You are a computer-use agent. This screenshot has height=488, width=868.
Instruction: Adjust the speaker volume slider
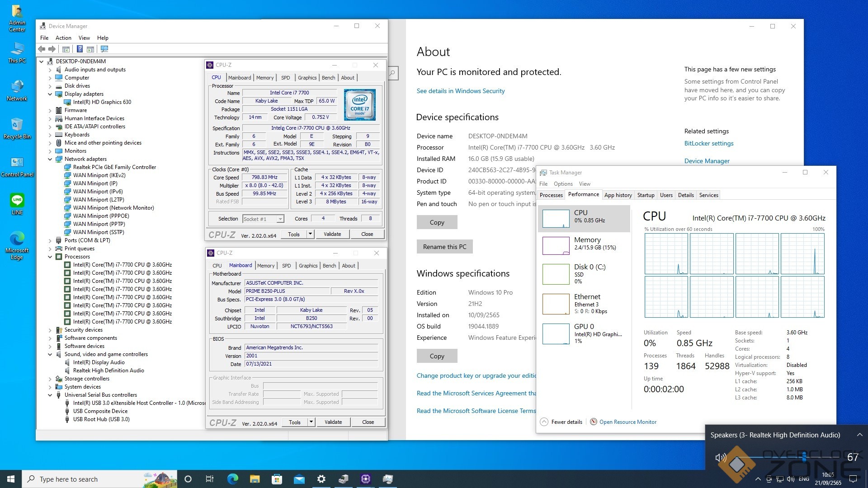[x=804, y=457]
